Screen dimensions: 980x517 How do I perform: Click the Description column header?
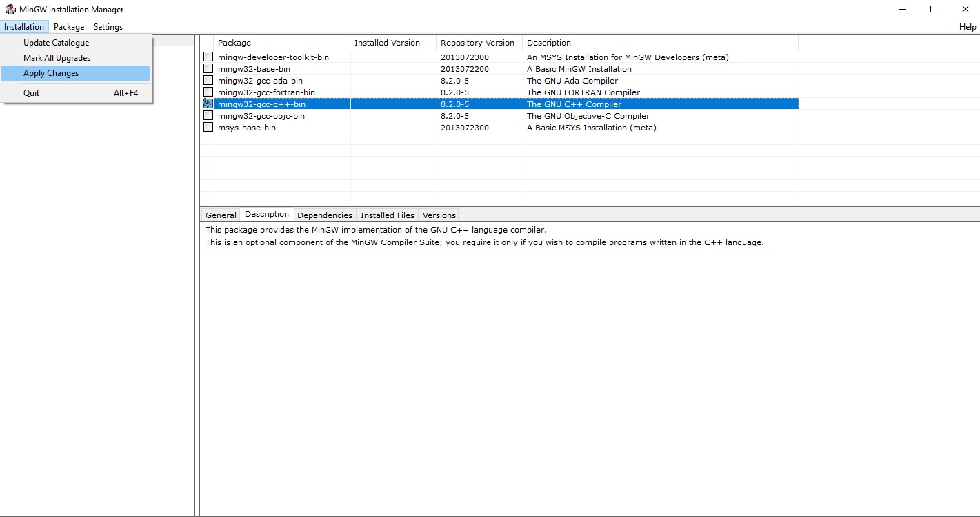tap(661, 43)
